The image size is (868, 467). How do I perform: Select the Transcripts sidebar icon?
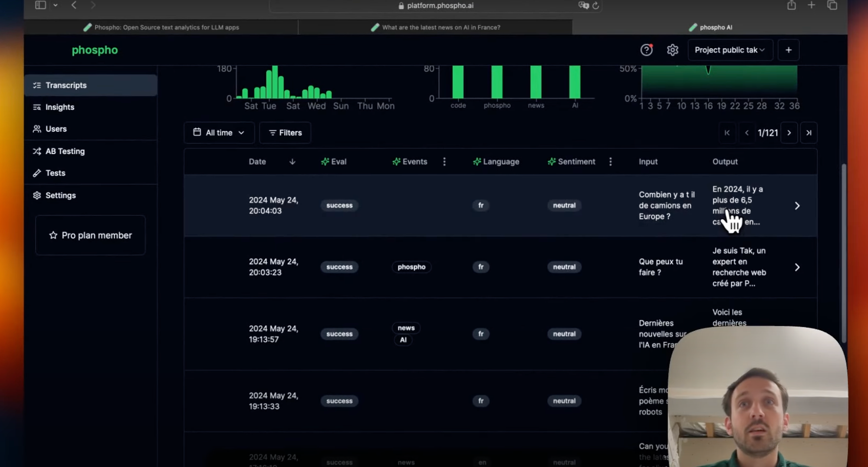[x=37, y=85]
